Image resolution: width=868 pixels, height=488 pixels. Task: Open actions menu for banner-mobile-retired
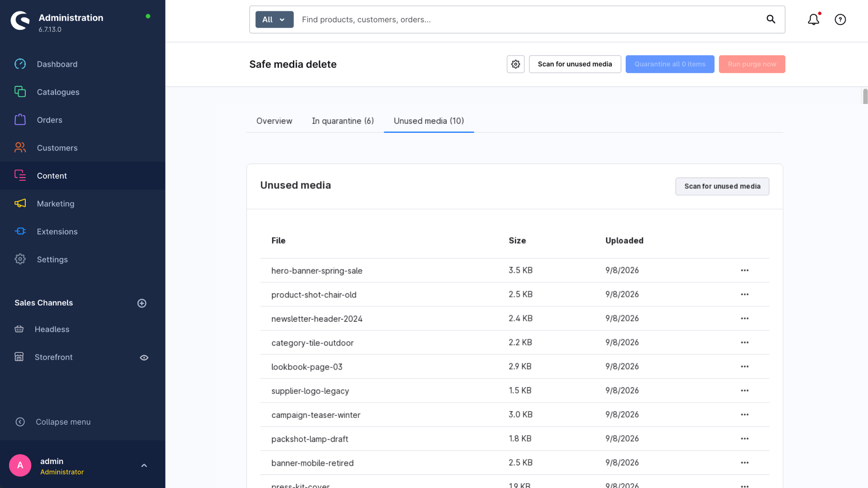745,463
